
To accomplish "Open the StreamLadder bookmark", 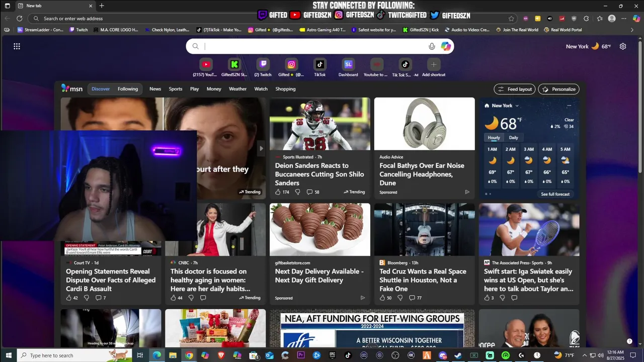I will click(x=40, y=30).
